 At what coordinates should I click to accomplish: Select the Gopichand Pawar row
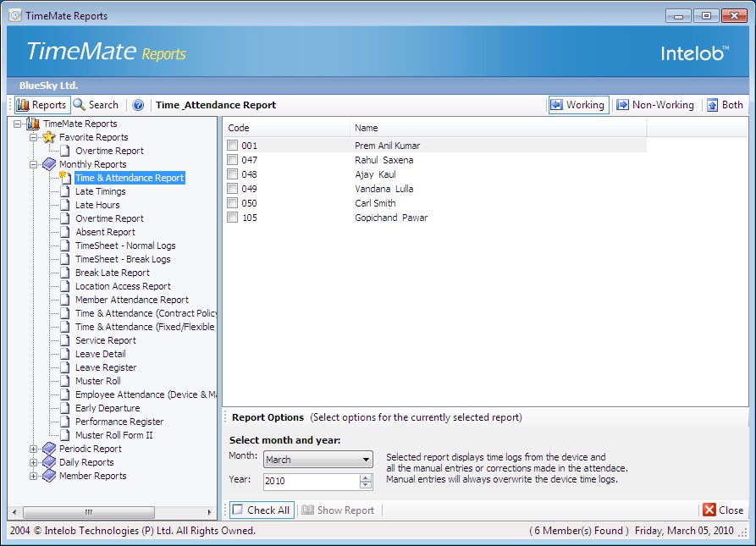click(x=434, y=218)
